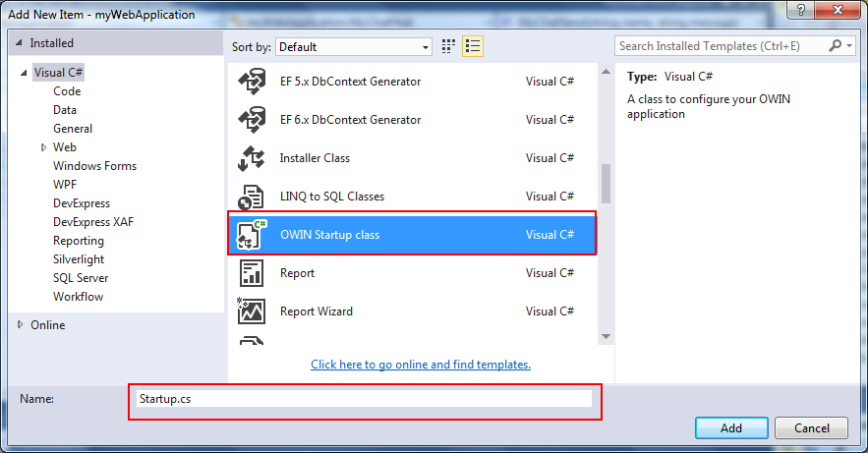The height and width of the screenshot is (453, 868).
Task: Select the LINQ to SQL Classes template
Action: tap(412, 197)
